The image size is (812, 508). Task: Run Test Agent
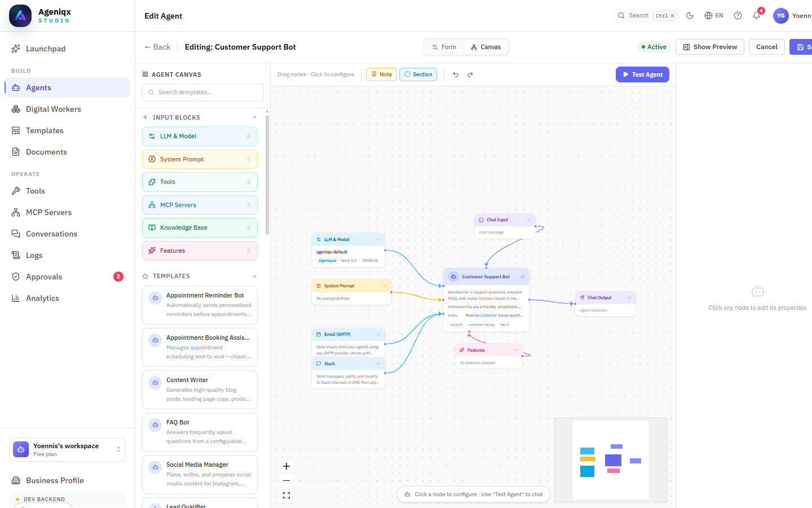(642, 75)
